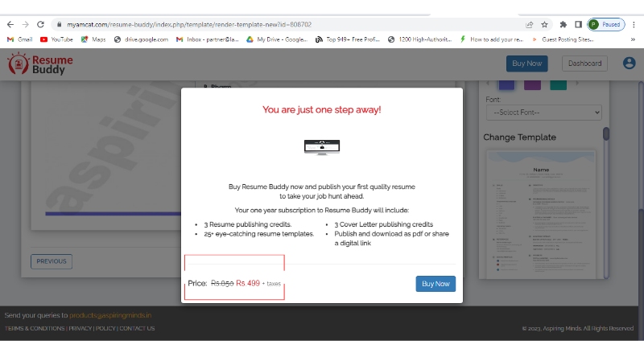Screen dimensions: 644x361
Task: Toggle the Chrome side panel icon
Action: coord(578,24)
